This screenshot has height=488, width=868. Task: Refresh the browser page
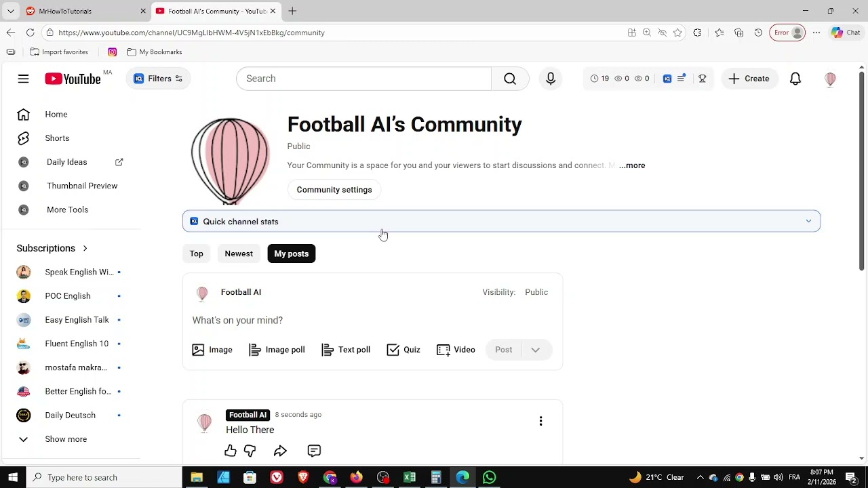30,33
